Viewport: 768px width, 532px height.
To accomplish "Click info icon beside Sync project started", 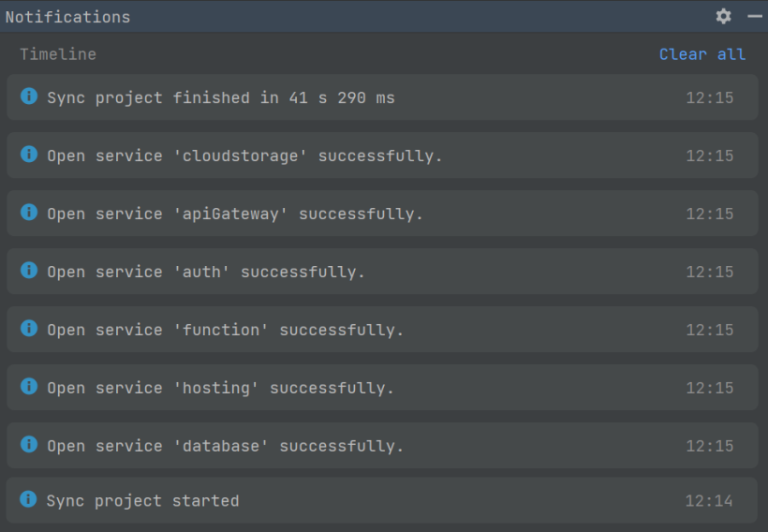I will coord(28,499).
